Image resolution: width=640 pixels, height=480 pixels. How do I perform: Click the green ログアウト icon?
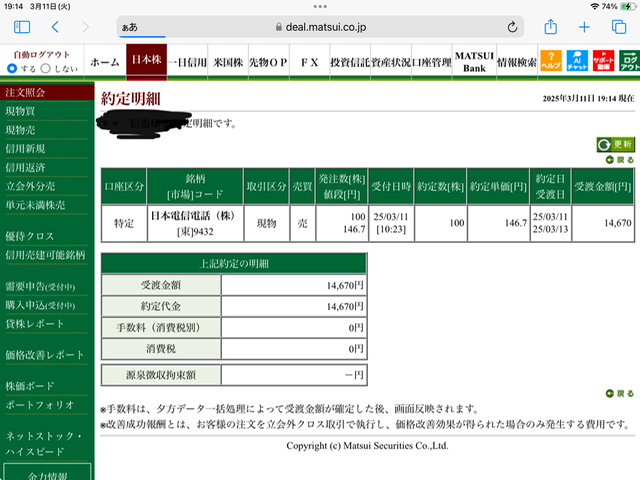coord(629,60)
